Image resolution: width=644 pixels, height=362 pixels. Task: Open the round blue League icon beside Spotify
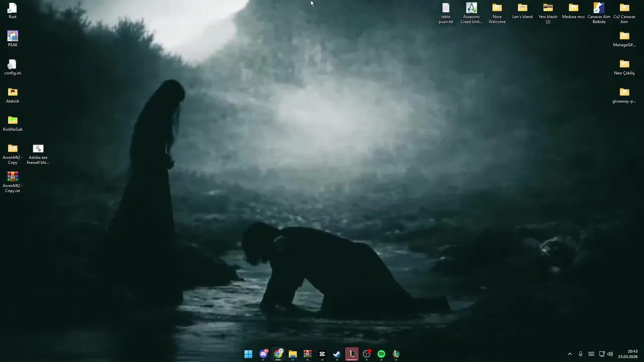tap(396, 354)
